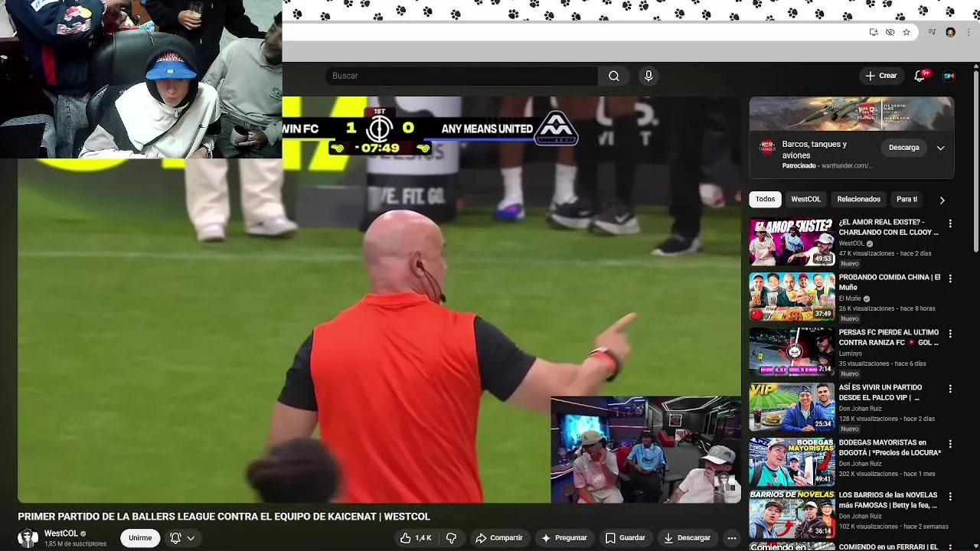Click inside the Buscar search field
Image resolution: width=980 pixels, height=551 pixels.
(462, 76)
